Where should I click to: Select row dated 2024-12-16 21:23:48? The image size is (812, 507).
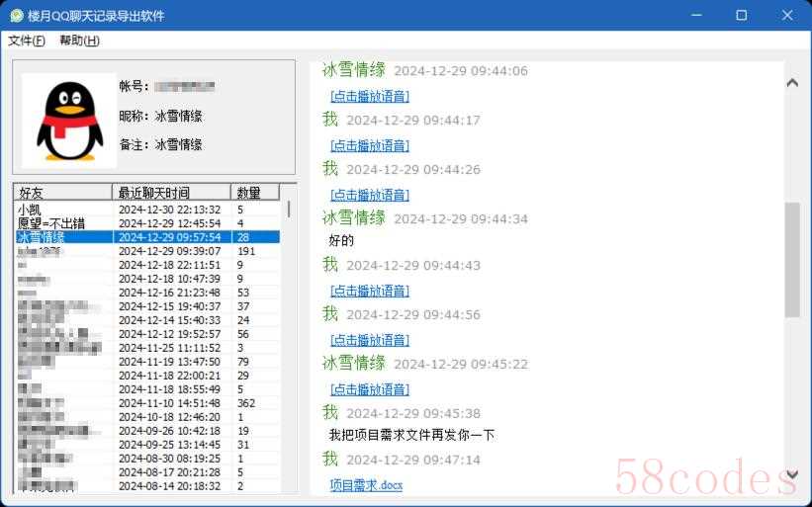tap(148, 293)
